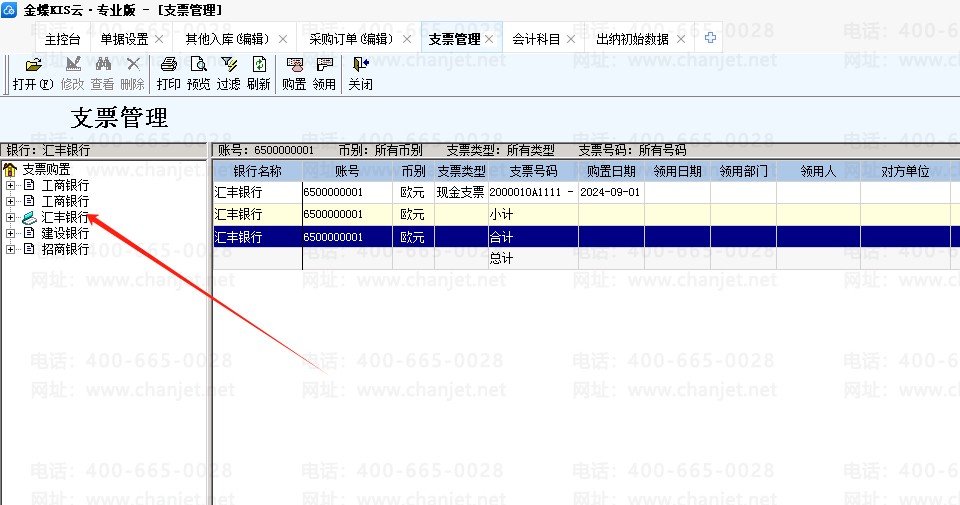Click the 购置日期 column header
The width and height of the screenshot is (960, 505).
click(610, 171)
